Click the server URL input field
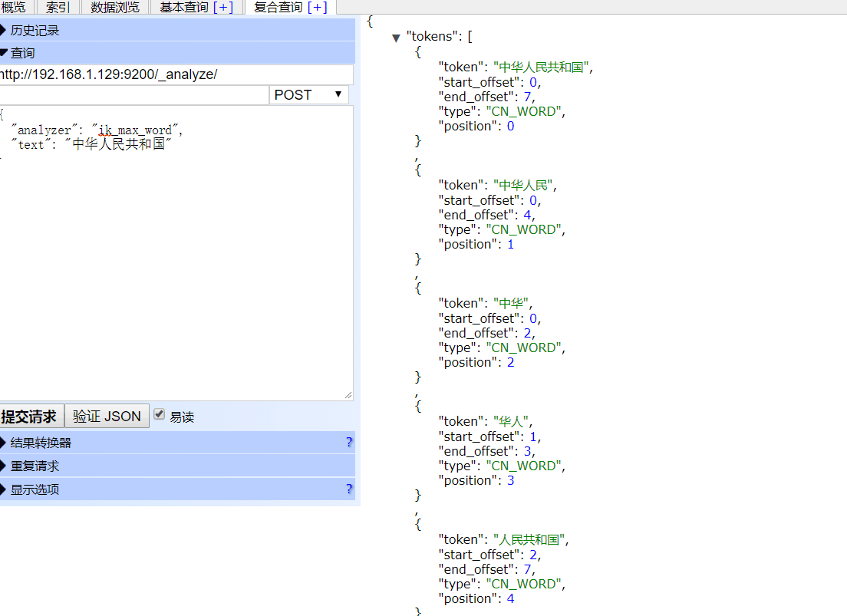The image size is (847, 616). [175, 74]
